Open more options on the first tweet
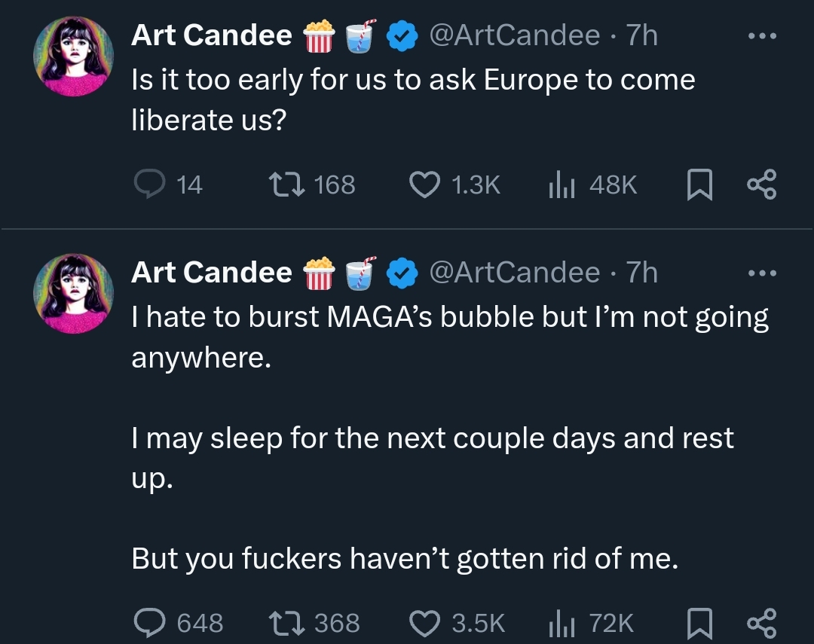The width and height of the screenshot is (814, 644). click(761, 35)
